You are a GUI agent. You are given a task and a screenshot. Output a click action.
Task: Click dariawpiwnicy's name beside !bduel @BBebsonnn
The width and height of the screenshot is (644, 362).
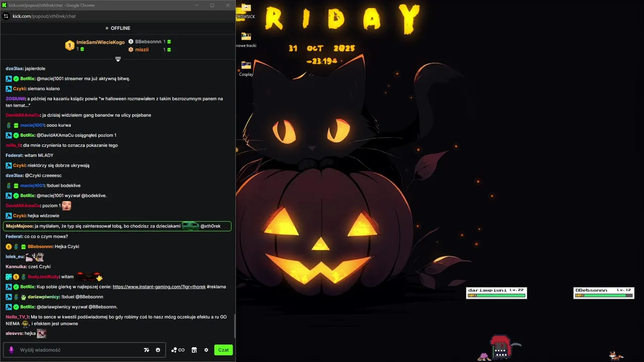[44, 297]
